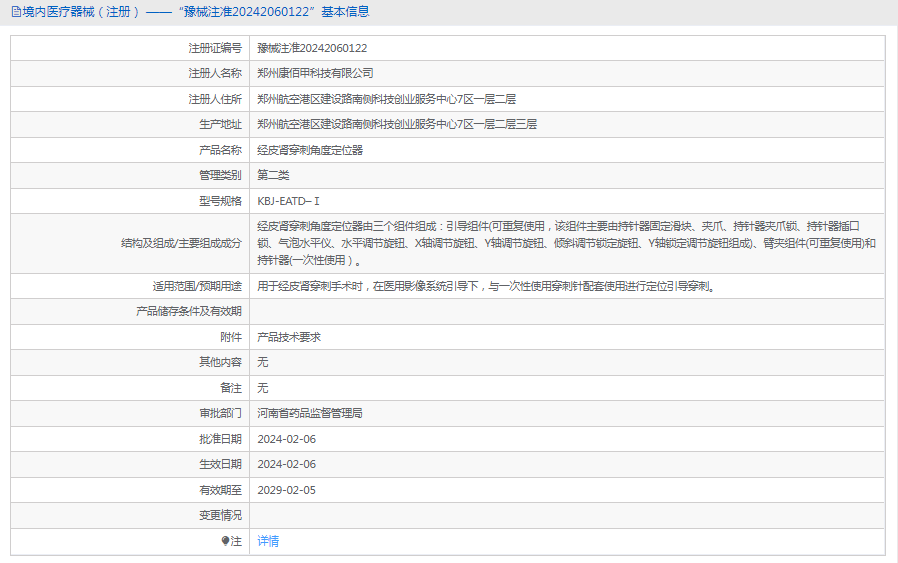Click the 适用范围/预期用途 label
Image resolution: width=898 pixels, height=563 pixels.
click(x=198, y=286)
